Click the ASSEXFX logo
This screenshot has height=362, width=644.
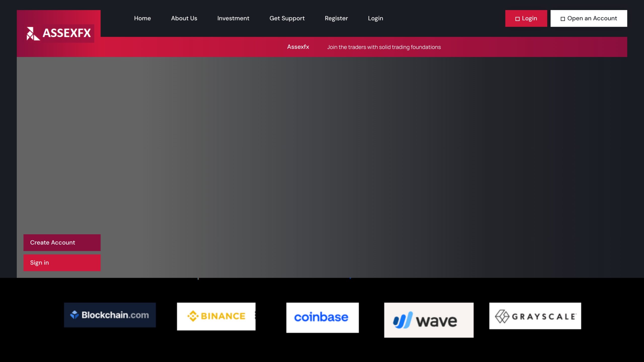(x=59, y=33)
